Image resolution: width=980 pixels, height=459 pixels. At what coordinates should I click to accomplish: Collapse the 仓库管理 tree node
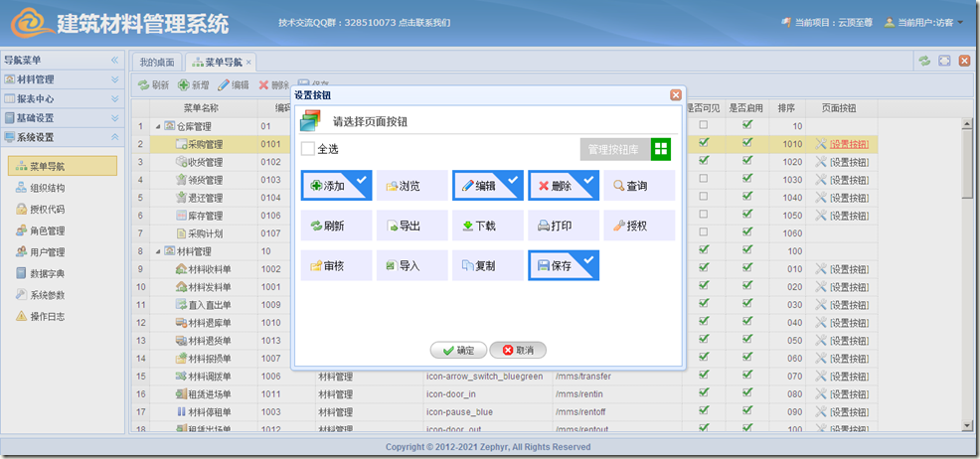pos(157,127)
